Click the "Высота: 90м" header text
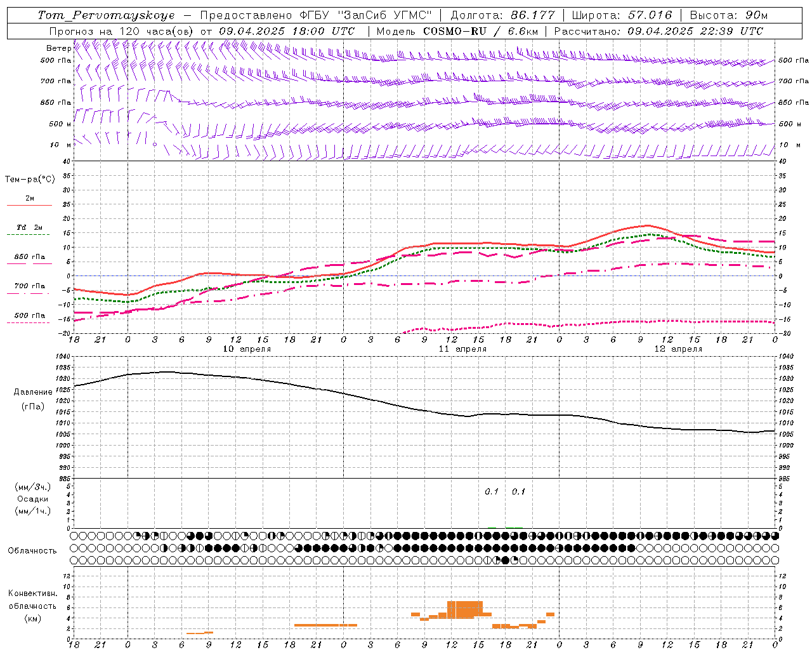This screenshot has width=812, height=650. [729, 15]
